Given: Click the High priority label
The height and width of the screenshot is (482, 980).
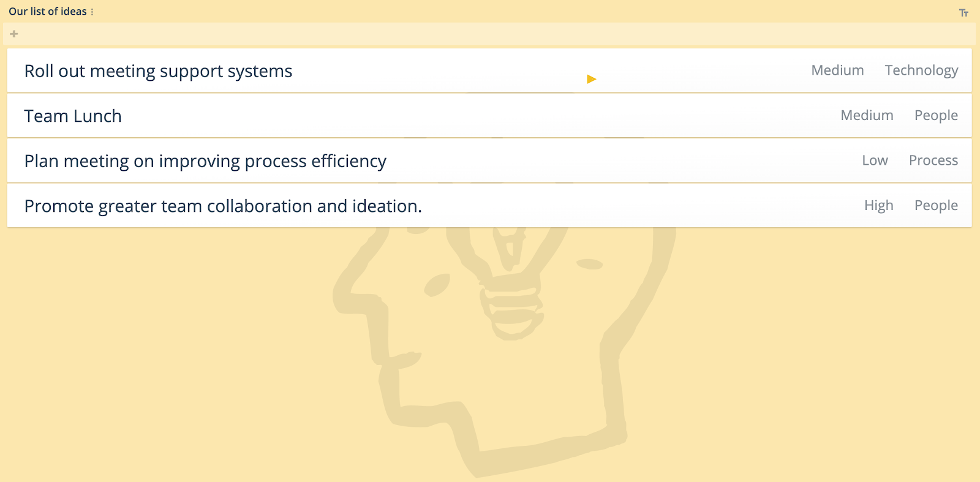Looking at the screenshot, I should click(x=878, y=206).
